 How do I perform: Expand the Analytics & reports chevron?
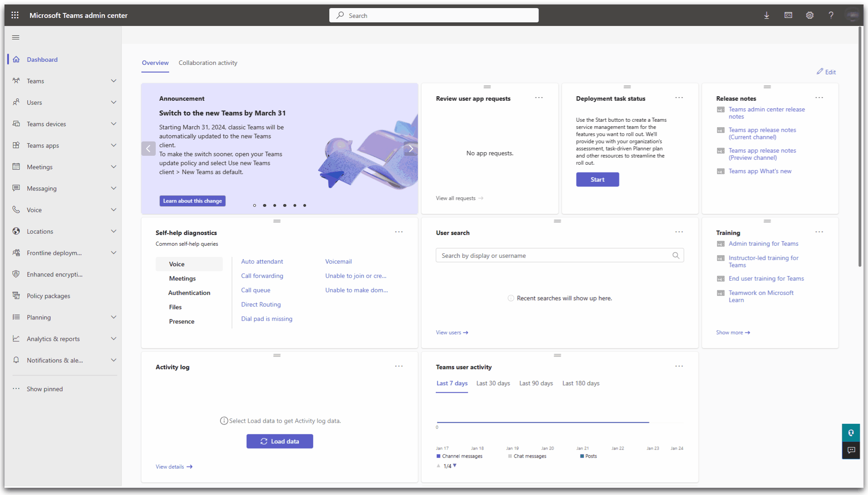coord(114,339)
